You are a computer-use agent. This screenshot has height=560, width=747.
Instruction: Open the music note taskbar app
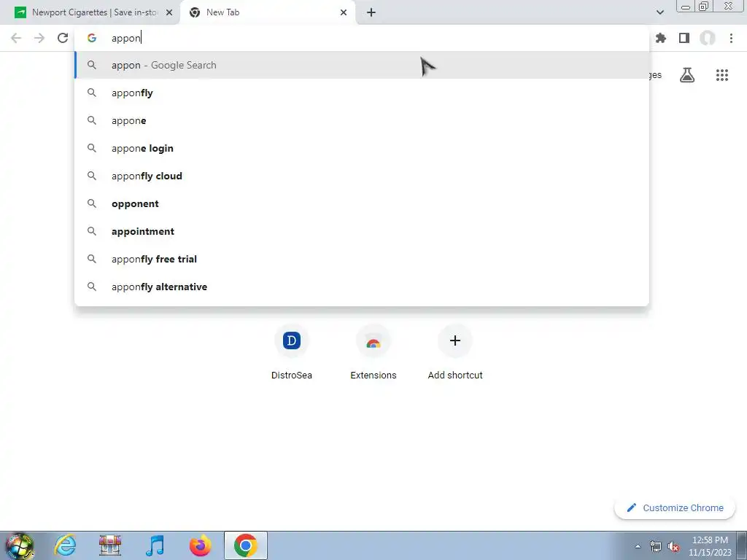tap(155, 545)
